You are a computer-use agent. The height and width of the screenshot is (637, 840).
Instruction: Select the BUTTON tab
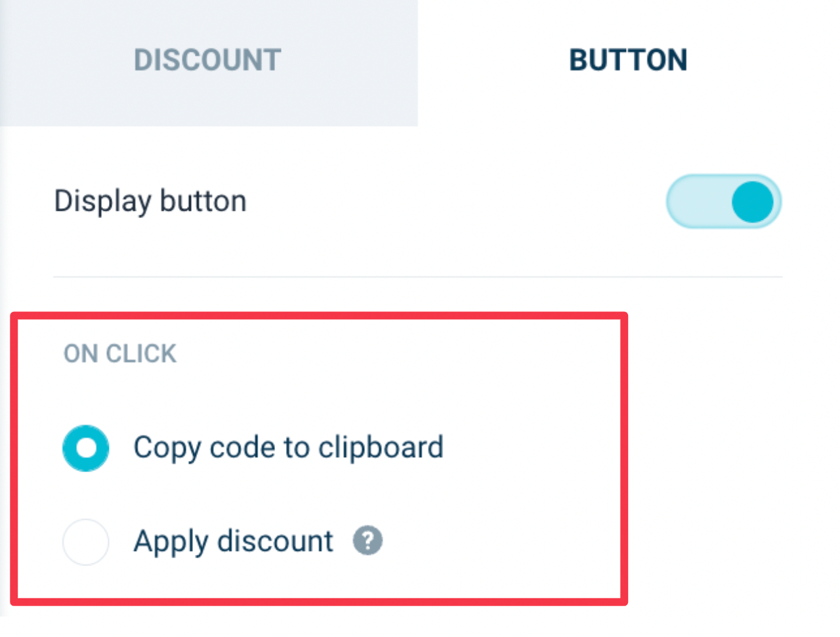(628, 60)
